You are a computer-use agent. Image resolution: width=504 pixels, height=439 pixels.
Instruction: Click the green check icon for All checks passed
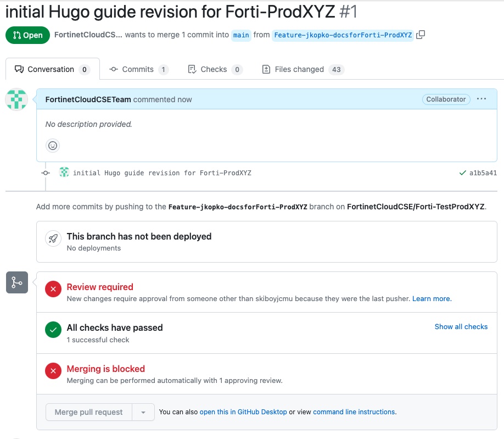[53, 330]
